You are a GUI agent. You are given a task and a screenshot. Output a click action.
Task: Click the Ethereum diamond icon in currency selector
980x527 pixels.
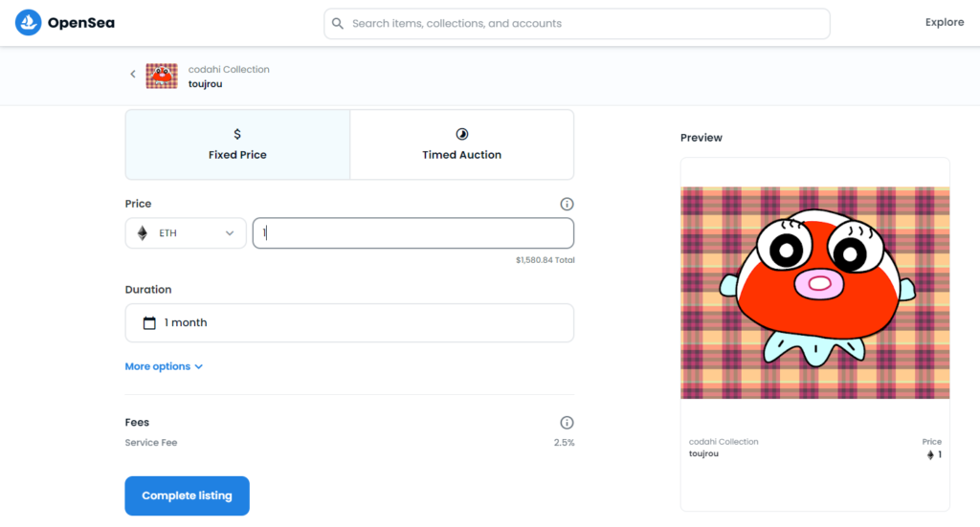[x=143, y=233]
